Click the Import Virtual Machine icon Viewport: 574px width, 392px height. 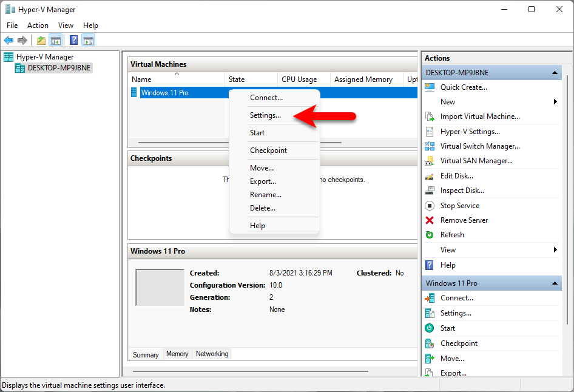click(x=430, y=117)
